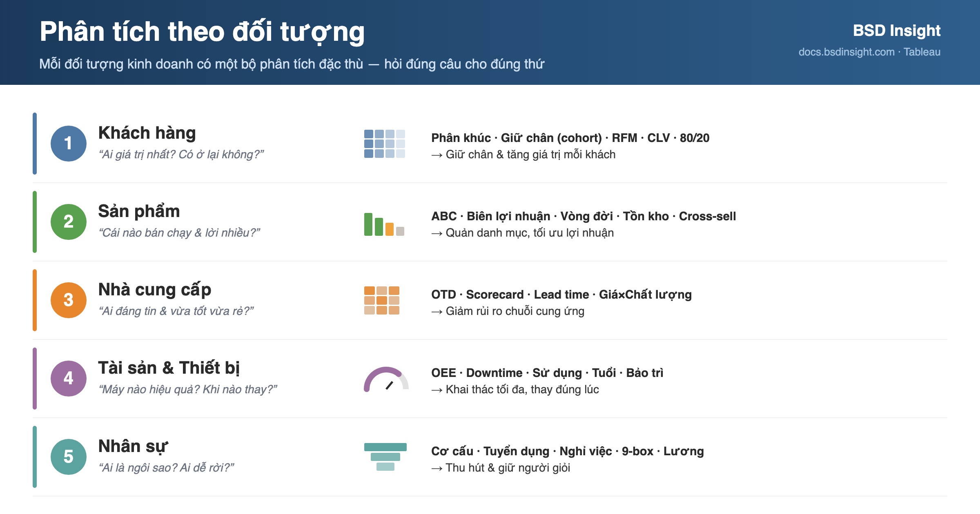Select the number 4 purple circle

69,379
